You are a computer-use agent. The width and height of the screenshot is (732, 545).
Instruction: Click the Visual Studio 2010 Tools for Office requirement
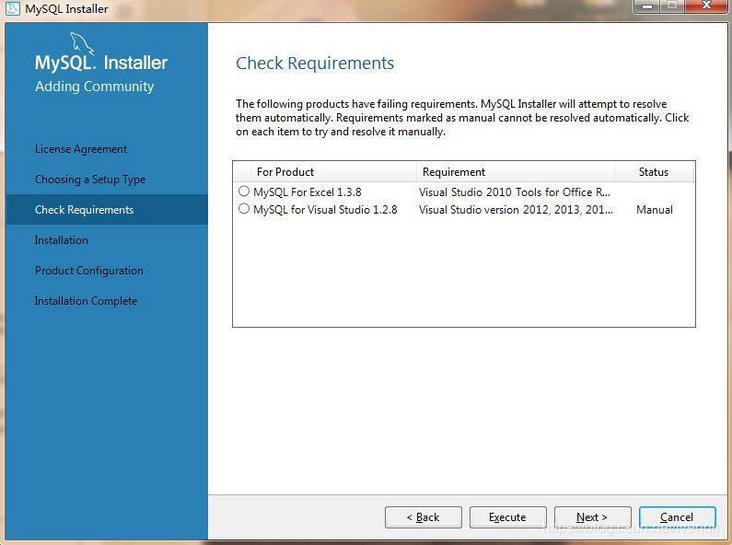(x=514, y=192)
